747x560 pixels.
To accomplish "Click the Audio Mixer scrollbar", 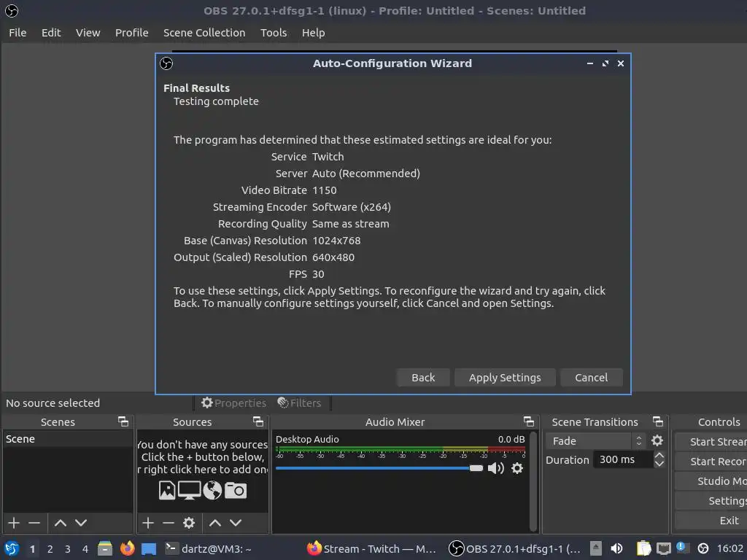I will (533, 481).
